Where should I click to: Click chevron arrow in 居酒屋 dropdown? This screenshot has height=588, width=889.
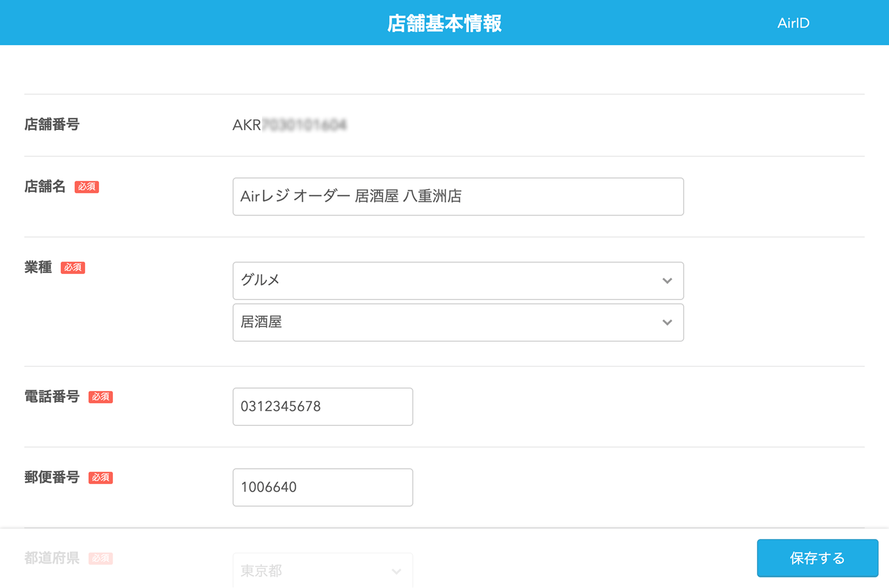[x=667, y=322]
